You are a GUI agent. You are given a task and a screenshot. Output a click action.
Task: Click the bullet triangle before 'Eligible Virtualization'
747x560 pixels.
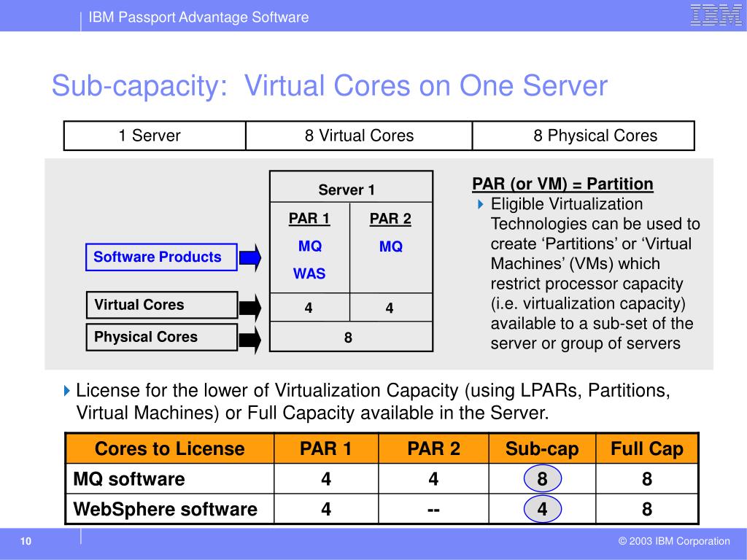[480, 204]
